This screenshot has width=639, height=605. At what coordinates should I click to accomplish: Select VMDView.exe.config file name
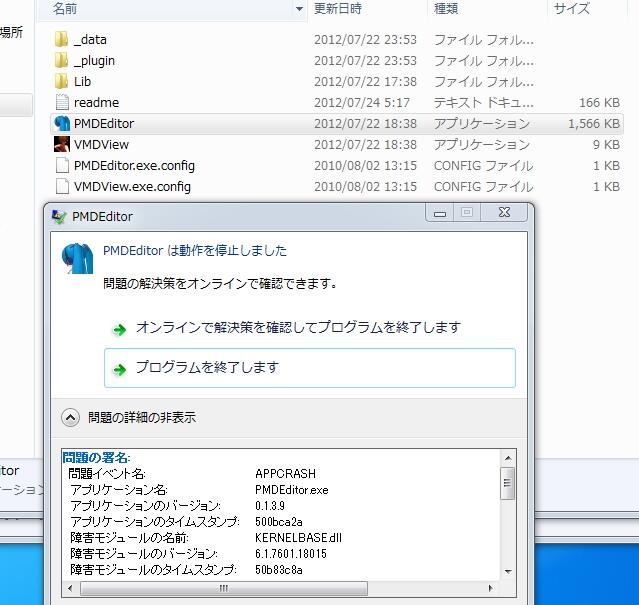tap(132, 187)
